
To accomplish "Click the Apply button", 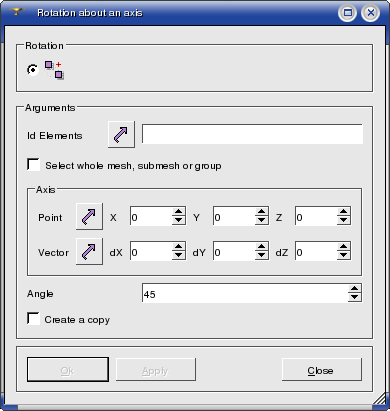I will (x=156, y=370).
